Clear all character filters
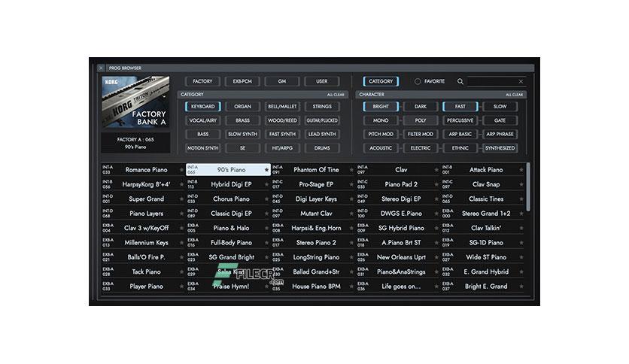This screenshot has height=364, width=629. (x=514, y=95)
